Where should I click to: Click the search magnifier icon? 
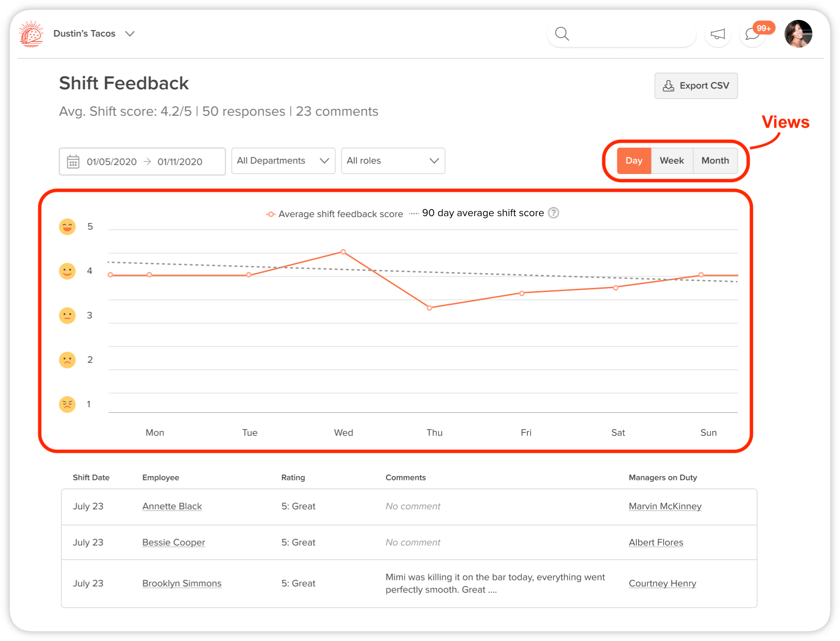562,34
